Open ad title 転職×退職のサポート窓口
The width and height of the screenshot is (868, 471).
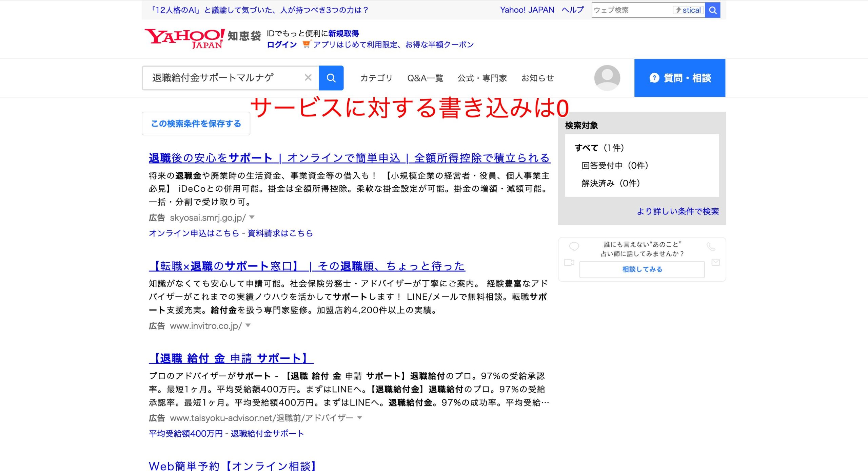point(307,266)
